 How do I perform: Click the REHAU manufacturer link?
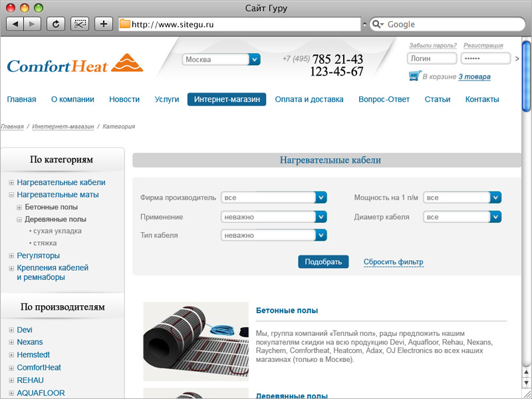pyautogui.click(x=30, y=380)
